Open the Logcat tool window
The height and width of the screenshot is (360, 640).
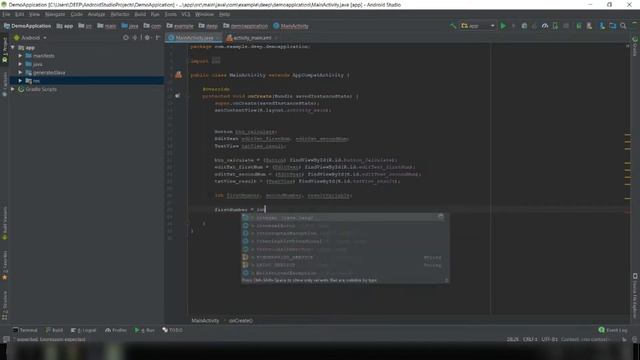click(x=84, y=330)
